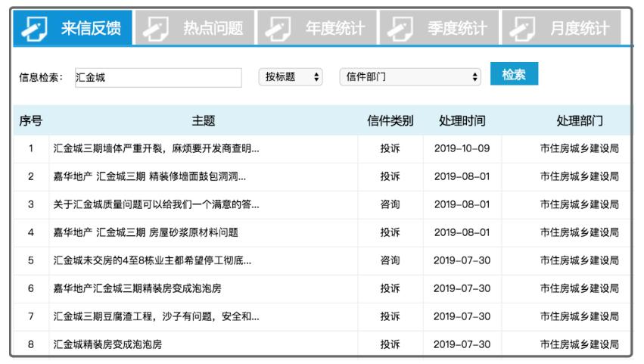
Task: Click the 主题 column header
Action: (x=204, y=121)
